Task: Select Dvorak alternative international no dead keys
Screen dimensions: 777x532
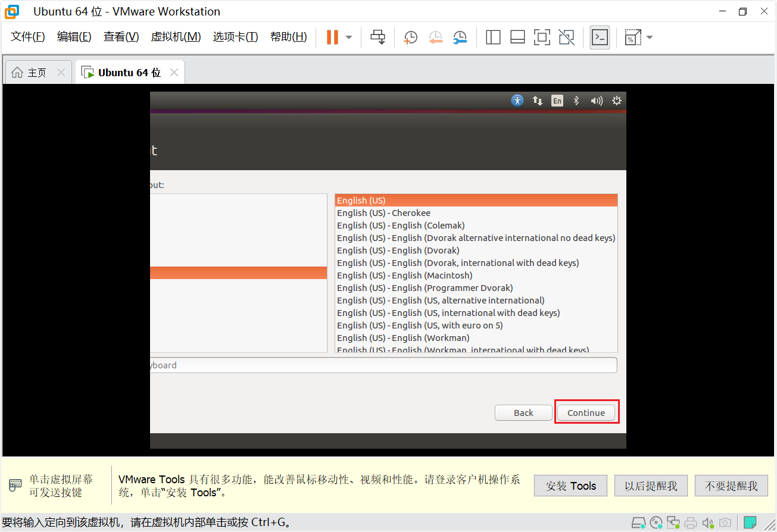Action: click(476, 238)
